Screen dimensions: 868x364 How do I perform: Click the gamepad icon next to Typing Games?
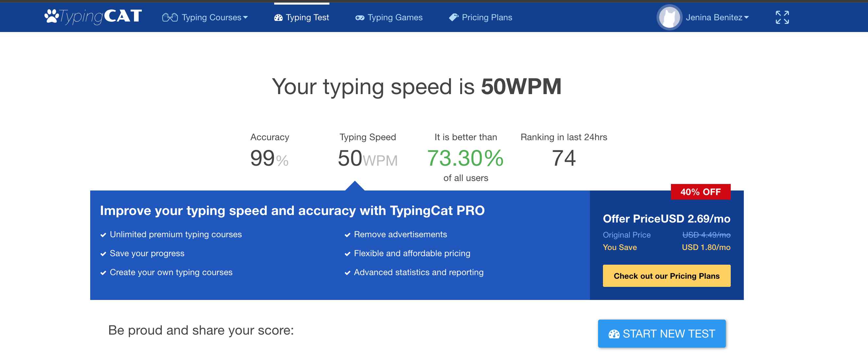[x=359, y=17]
